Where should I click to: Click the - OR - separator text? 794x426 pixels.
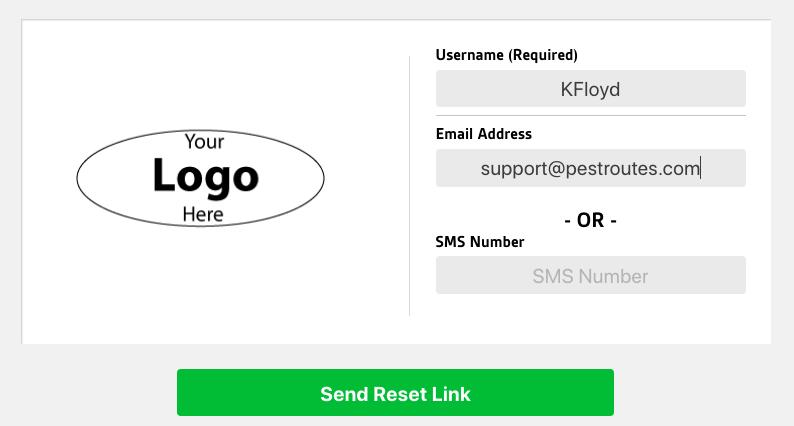pos(590,220)
